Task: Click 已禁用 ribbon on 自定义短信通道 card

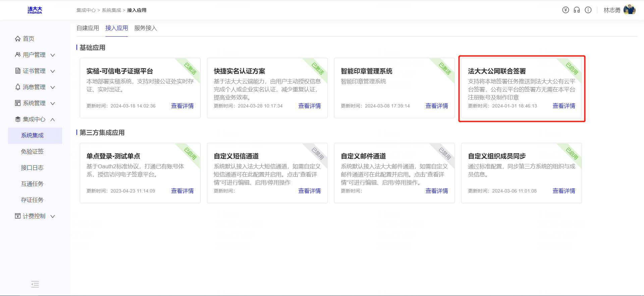Action: pos(317,154)
